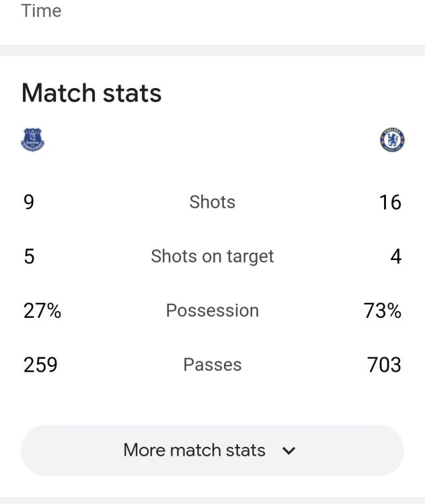Click Everton's 27% possession figure
The width and height of the screenshot is (425, 504).
point(42,311)
